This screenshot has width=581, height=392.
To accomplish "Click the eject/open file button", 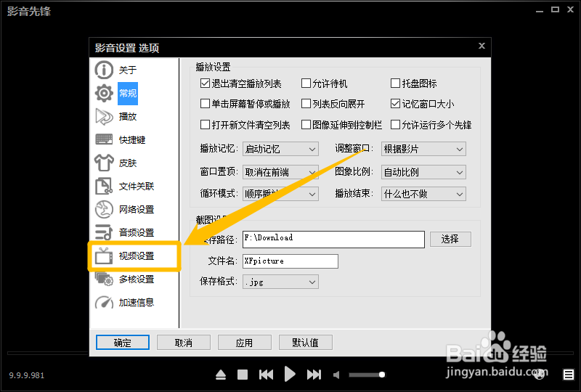I will point(221,375).
